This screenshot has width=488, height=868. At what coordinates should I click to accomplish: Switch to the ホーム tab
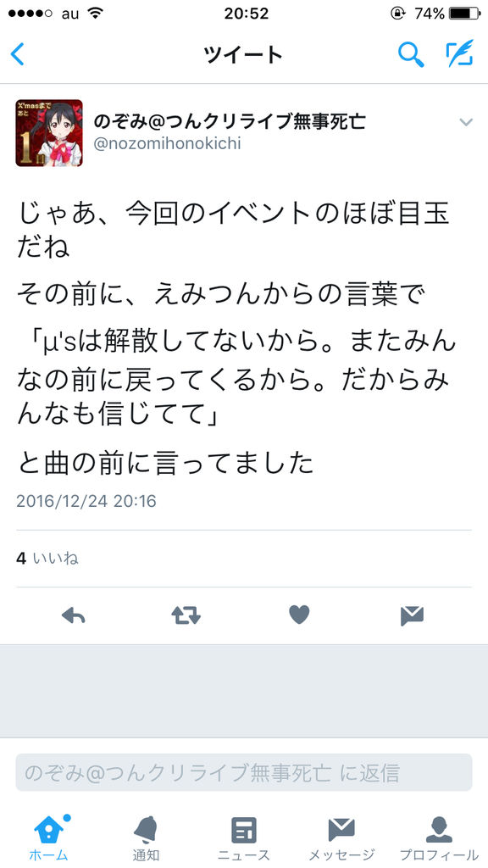coord(48,838)
